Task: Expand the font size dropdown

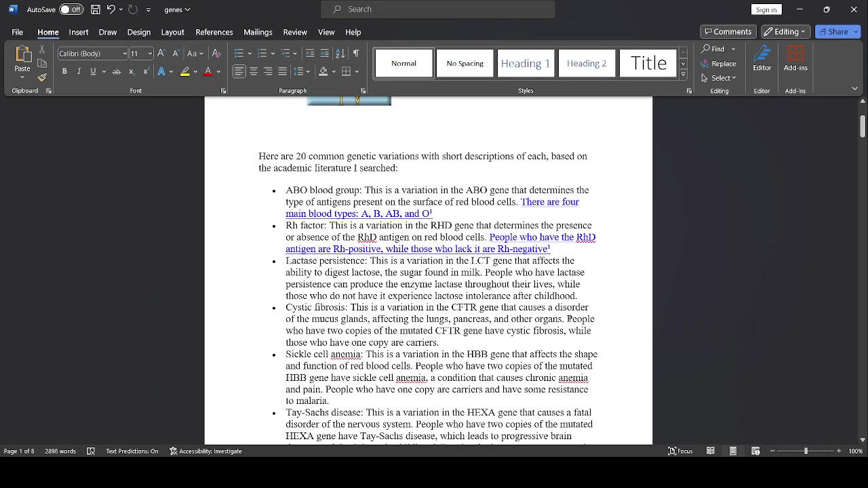Action: coord(150,54)
